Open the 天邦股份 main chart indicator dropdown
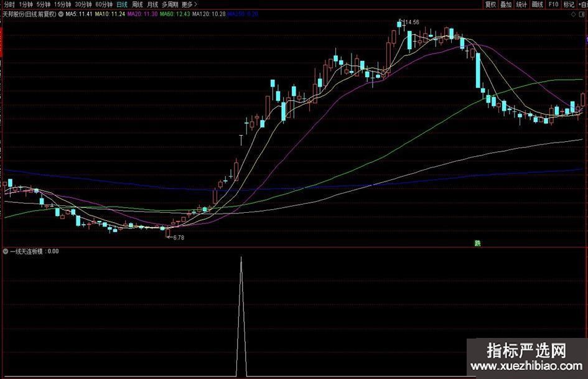The height and width of the screenshot is (379, 588). coord(61,14)
